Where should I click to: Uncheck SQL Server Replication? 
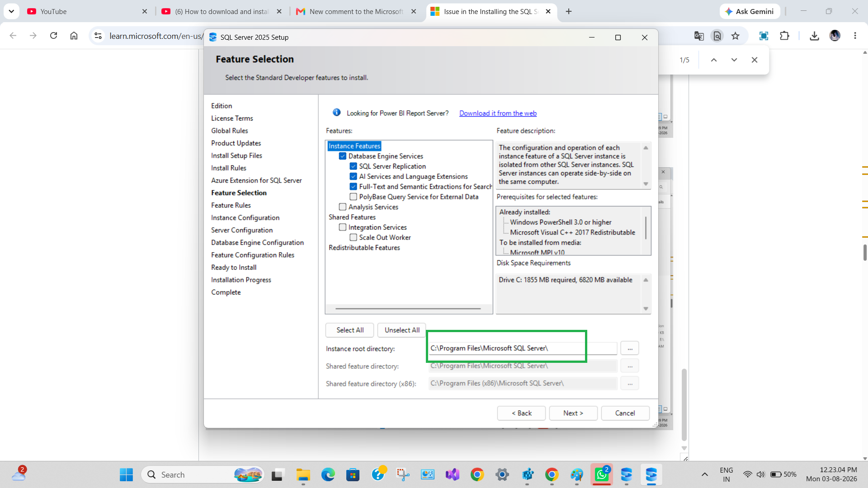pyautogui.click(x=354, y=166)
